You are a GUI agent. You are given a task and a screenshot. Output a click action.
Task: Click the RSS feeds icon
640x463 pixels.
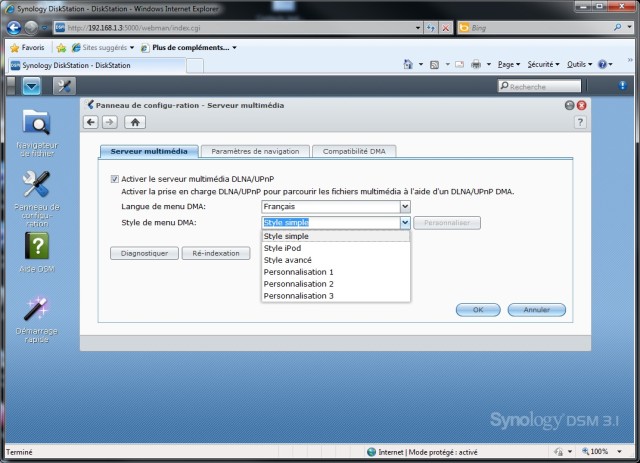pyautogui.click(x=434, y=65)
